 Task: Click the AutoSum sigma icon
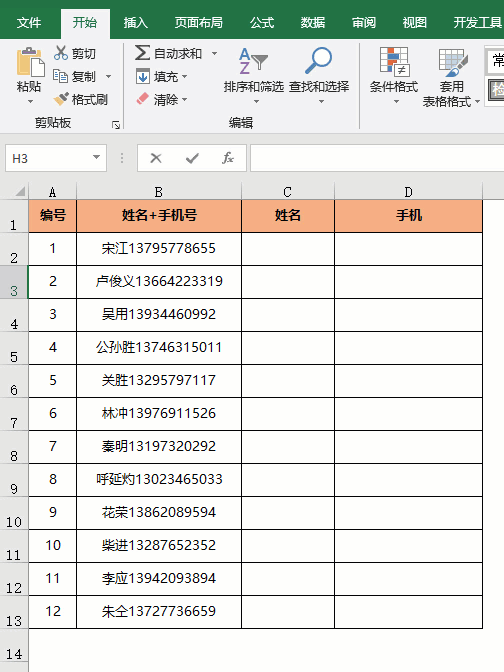[x=142, y=53]
